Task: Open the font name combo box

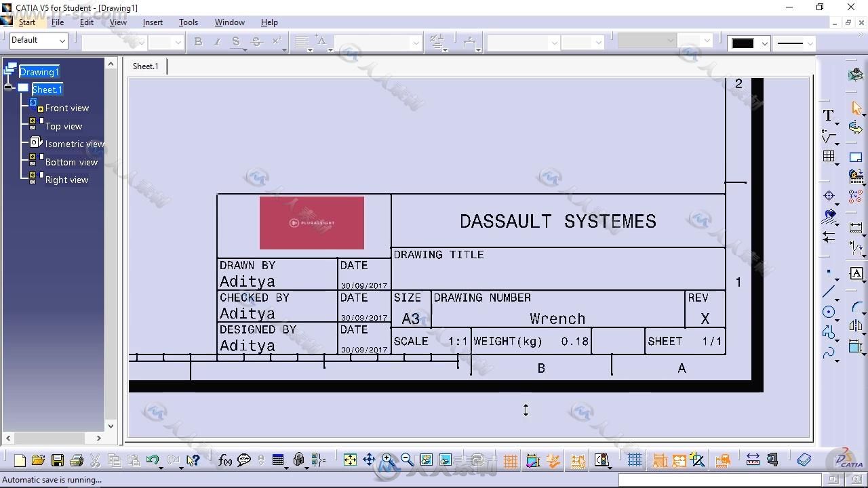Action: point(114,42)
